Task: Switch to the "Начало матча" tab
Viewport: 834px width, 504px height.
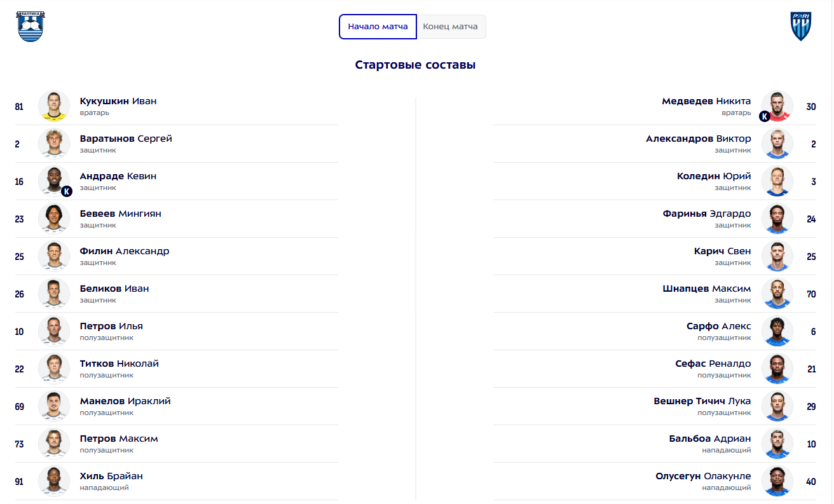Action: [378, 27]
